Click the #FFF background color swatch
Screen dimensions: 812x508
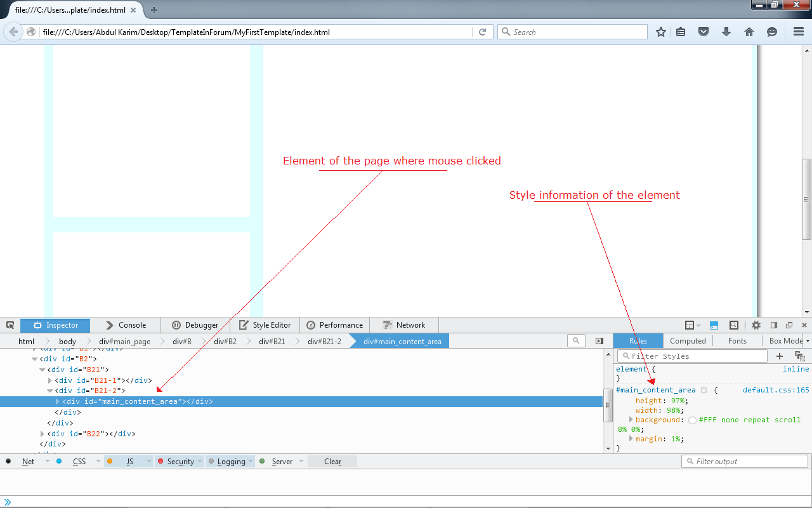[692, 420]
